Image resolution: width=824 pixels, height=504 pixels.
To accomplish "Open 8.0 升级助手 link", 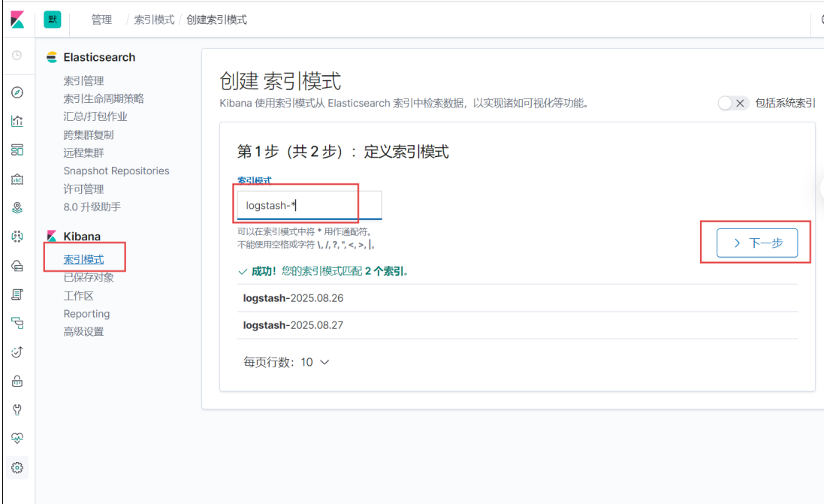I will click(92, 207).
